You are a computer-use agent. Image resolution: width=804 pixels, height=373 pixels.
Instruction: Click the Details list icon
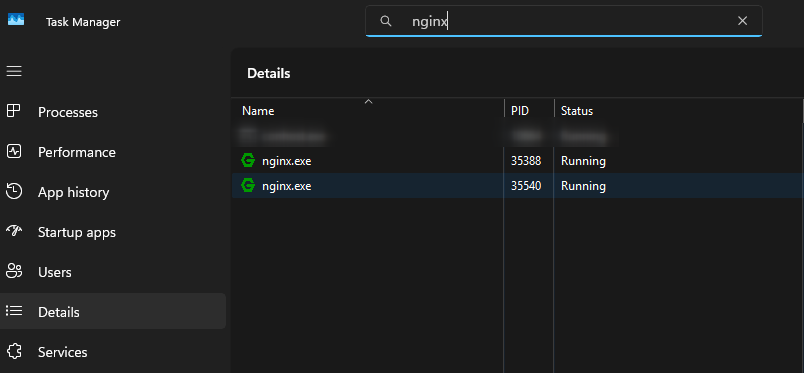14,311
